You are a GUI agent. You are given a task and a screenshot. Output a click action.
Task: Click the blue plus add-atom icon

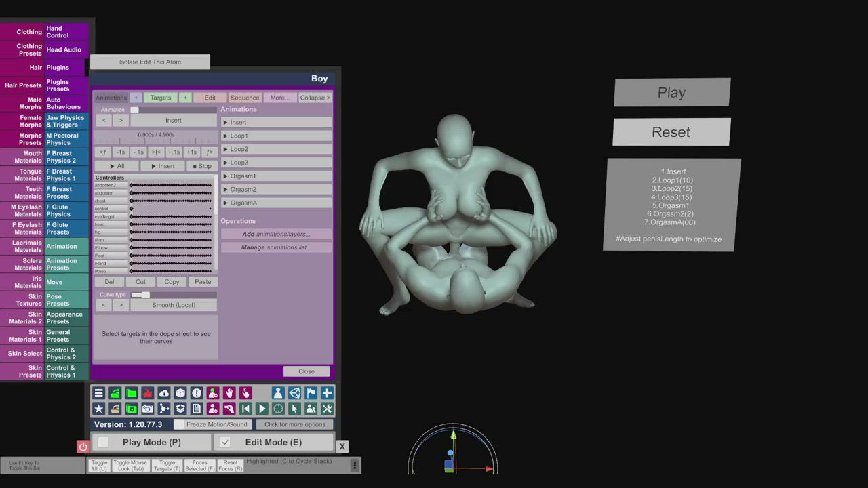pyautogui.click(x=326, y=393)
